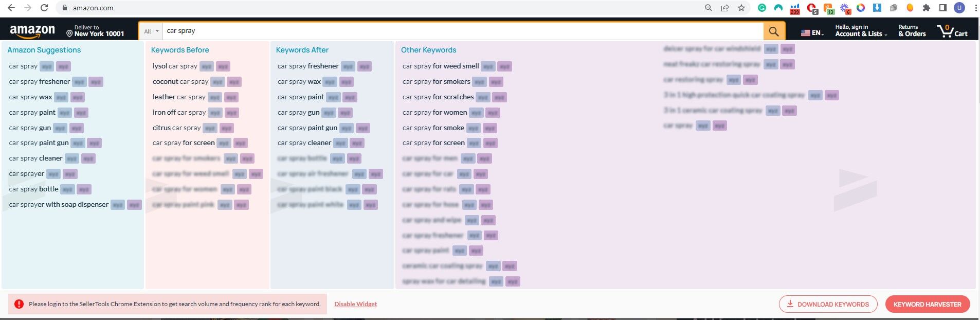
Task: Change Deliver to New York 10001 location
Action: coord(96,31)
